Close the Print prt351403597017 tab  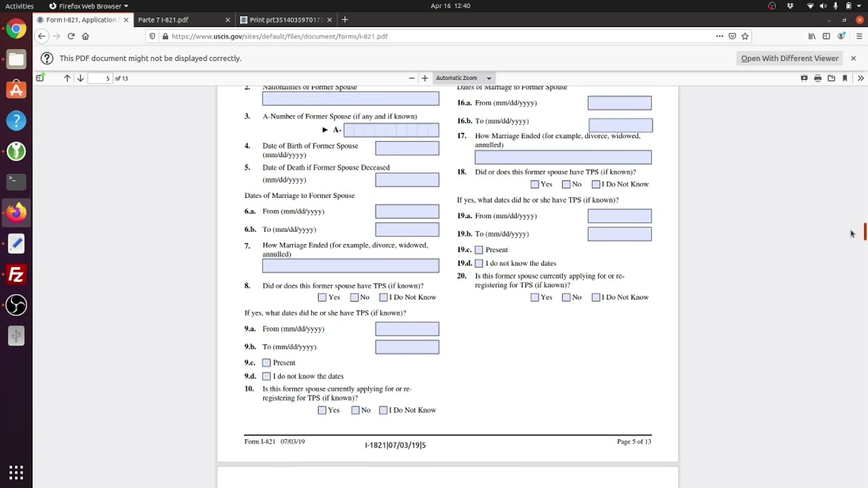[330, 20]
